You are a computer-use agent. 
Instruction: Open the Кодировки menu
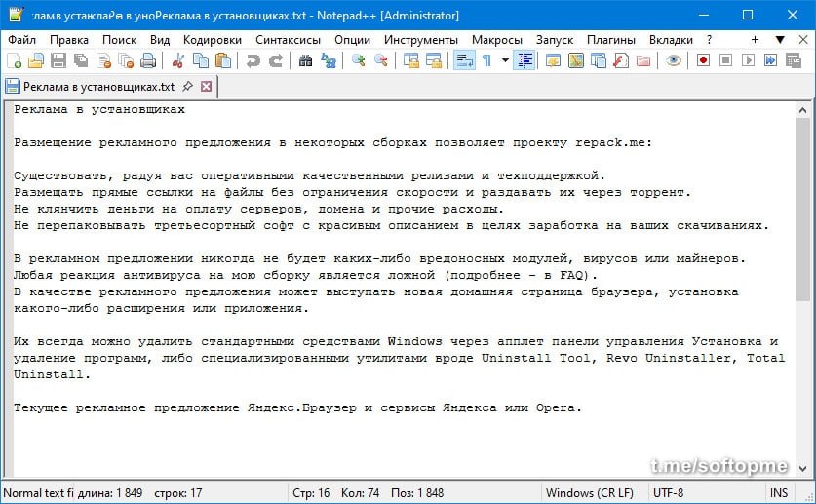point(213,40)
